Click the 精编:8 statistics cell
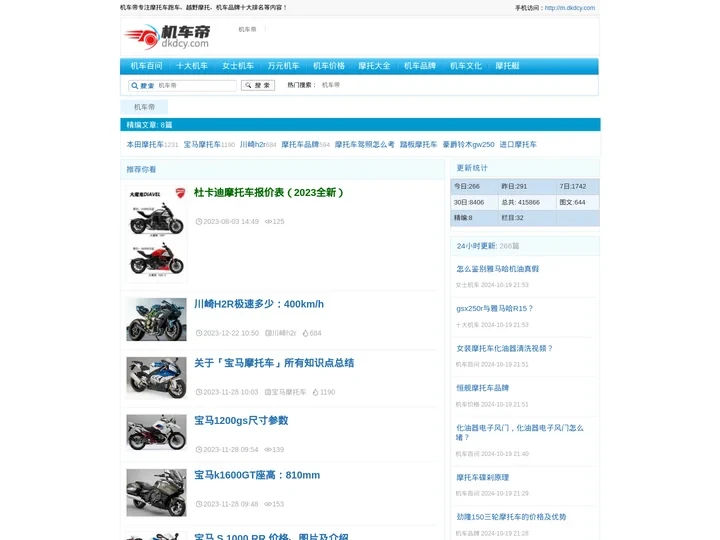Image resolution: width=720 pixels, height=540 pixels. click(x=474, y=218)
